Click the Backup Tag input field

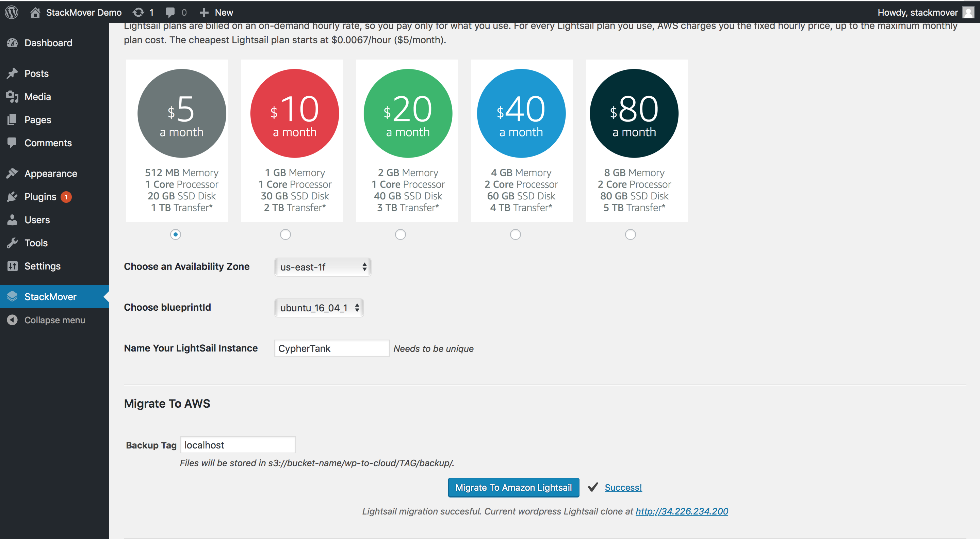click(x=238, y=445)
